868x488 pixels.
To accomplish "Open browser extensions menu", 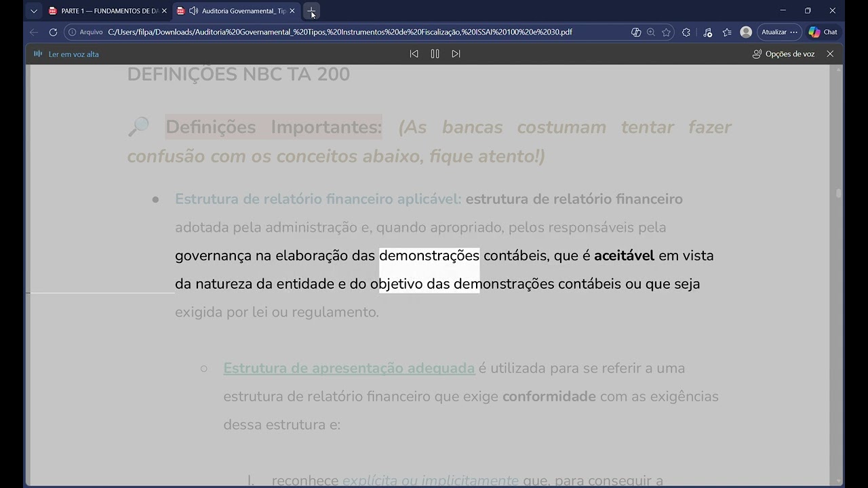I will click(686, 32).
